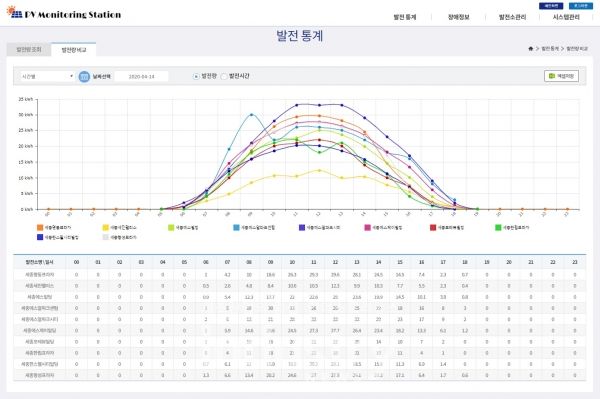Click the 12.3 cell in the 08 column
Viewport: 600px width, 399px height.
(x=249, y=297)
